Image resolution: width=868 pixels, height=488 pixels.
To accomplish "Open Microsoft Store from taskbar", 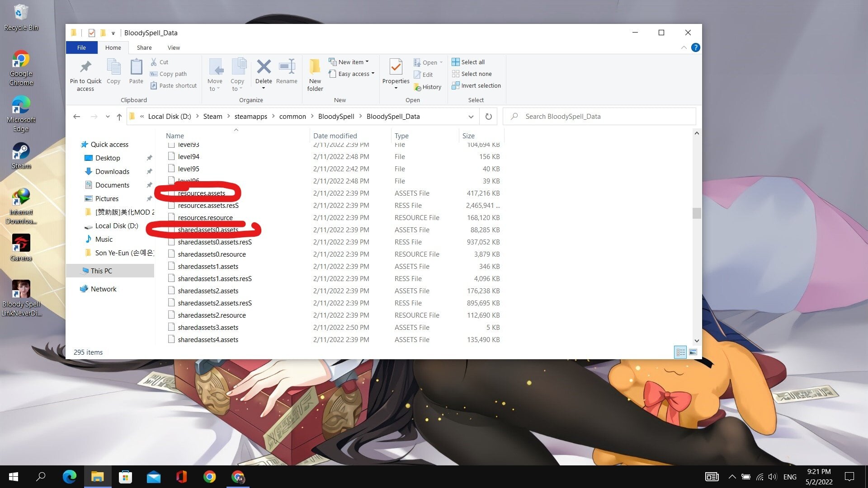I will 125,477.
